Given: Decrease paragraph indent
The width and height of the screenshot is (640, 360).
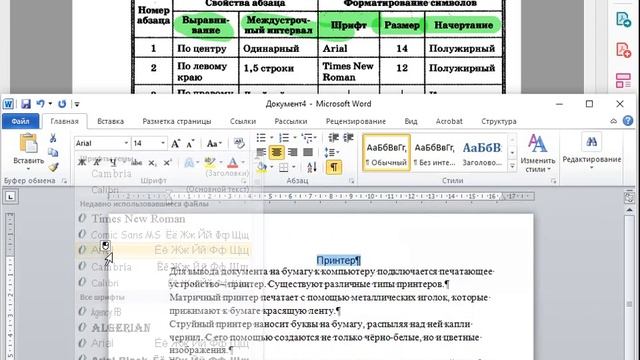Looking at the screenshot, I should click(333, 138).
